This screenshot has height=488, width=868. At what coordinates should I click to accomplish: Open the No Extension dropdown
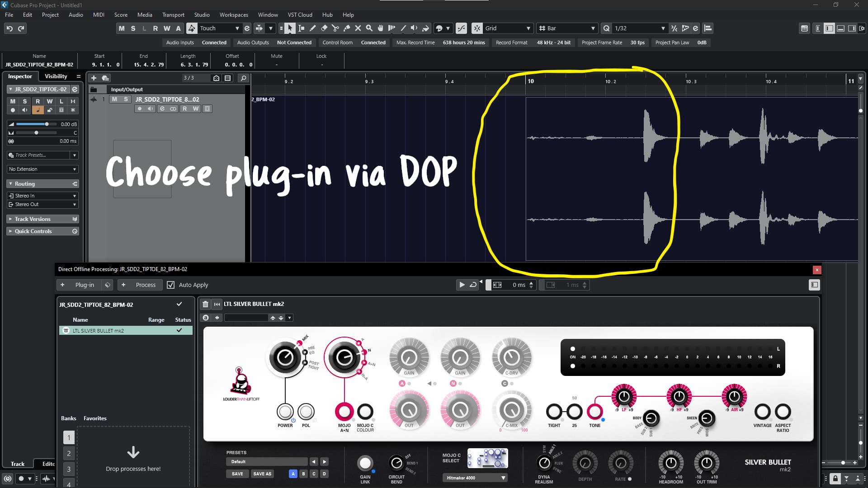(43, 169)
